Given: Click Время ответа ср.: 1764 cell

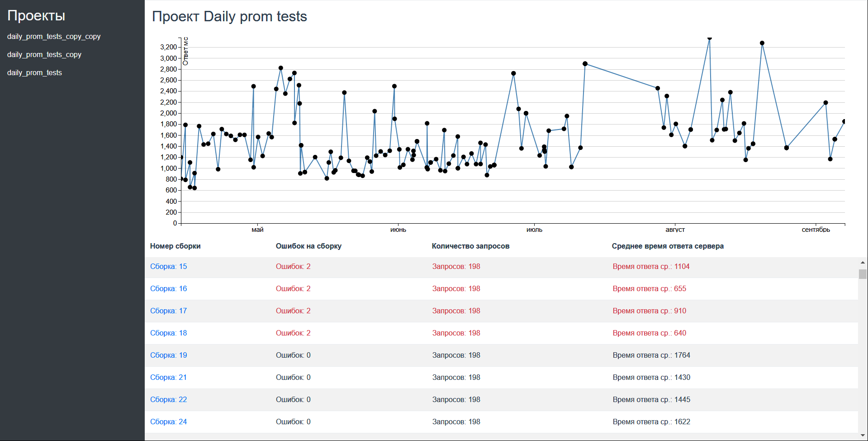Looking at the screenshot, I should point(651,355).
